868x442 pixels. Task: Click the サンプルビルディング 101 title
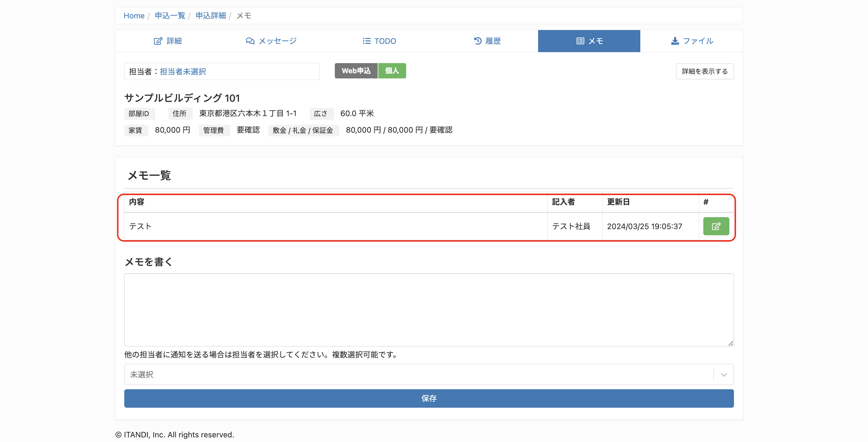pyautogui.click(x=182, y=98)
